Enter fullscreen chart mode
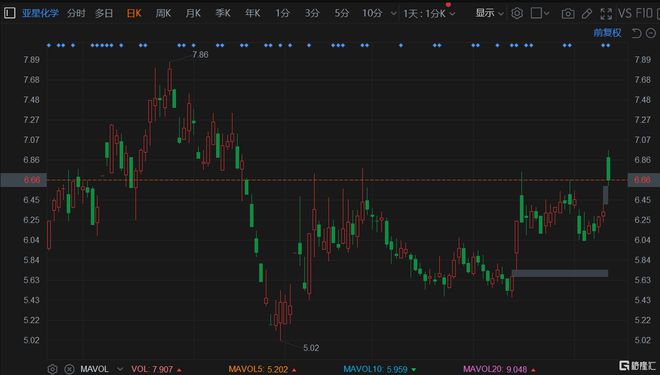 [x=606, y=14]
